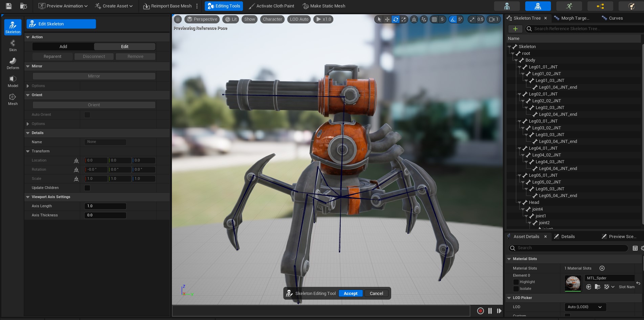Open the Deform tool panel

[x=13, y=63]
